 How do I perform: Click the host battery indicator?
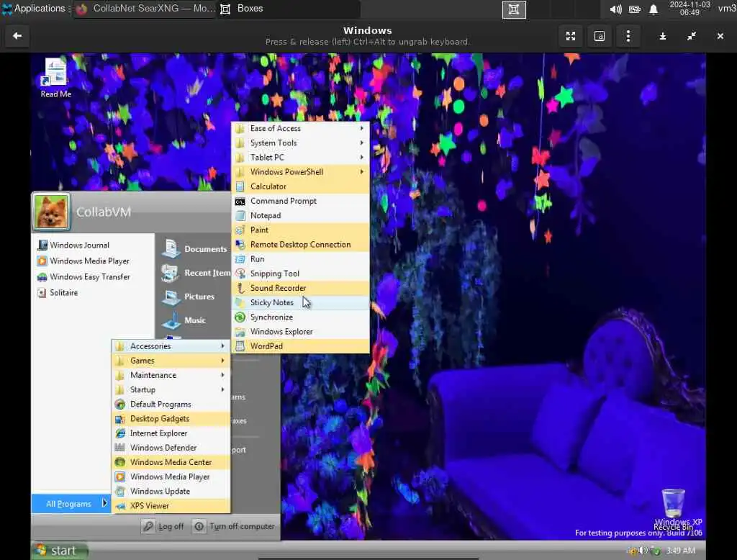[x=635, y=9]
